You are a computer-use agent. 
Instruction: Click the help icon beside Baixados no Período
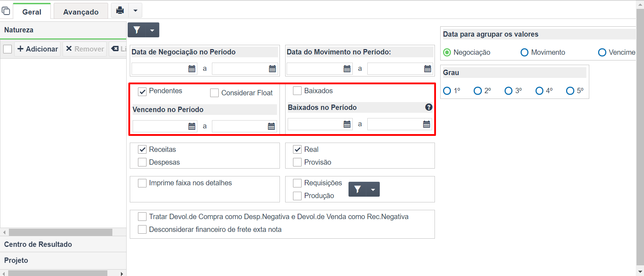[x=429, y=107]
